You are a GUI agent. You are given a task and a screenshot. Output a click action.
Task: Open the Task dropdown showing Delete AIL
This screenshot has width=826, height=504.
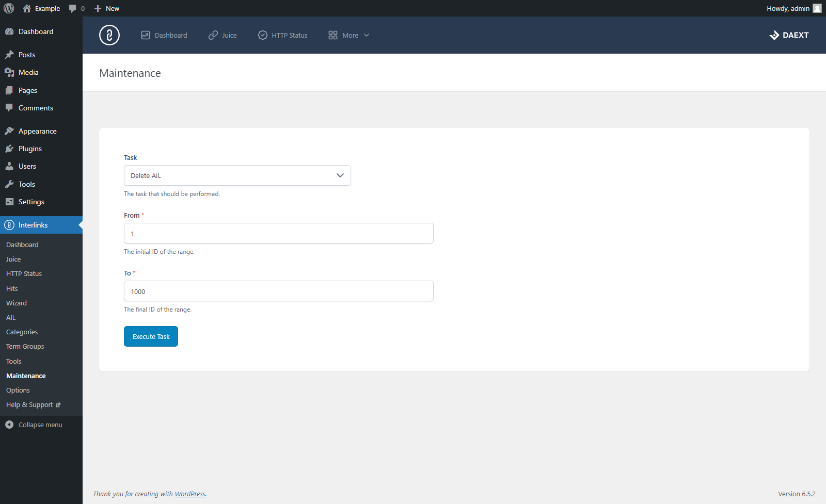point(237,175)
